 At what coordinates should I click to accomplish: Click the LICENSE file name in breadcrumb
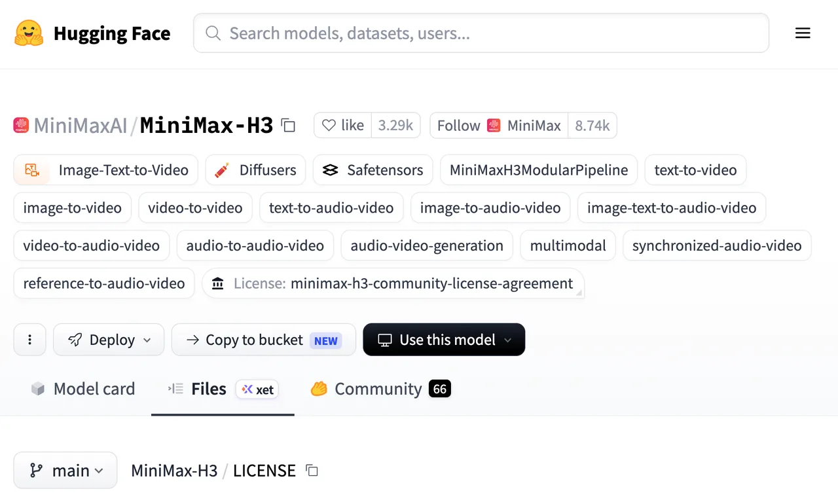[x=264, y=471]
